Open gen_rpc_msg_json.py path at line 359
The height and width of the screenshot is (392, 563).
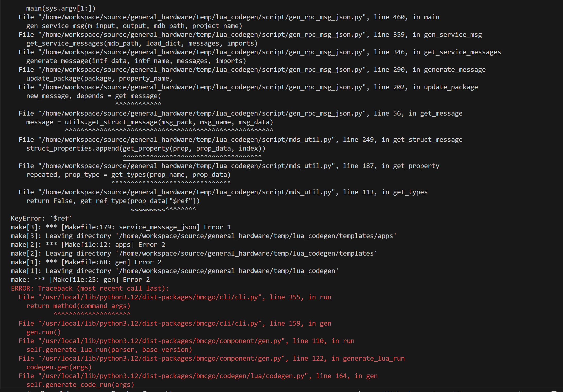(202, 35)
